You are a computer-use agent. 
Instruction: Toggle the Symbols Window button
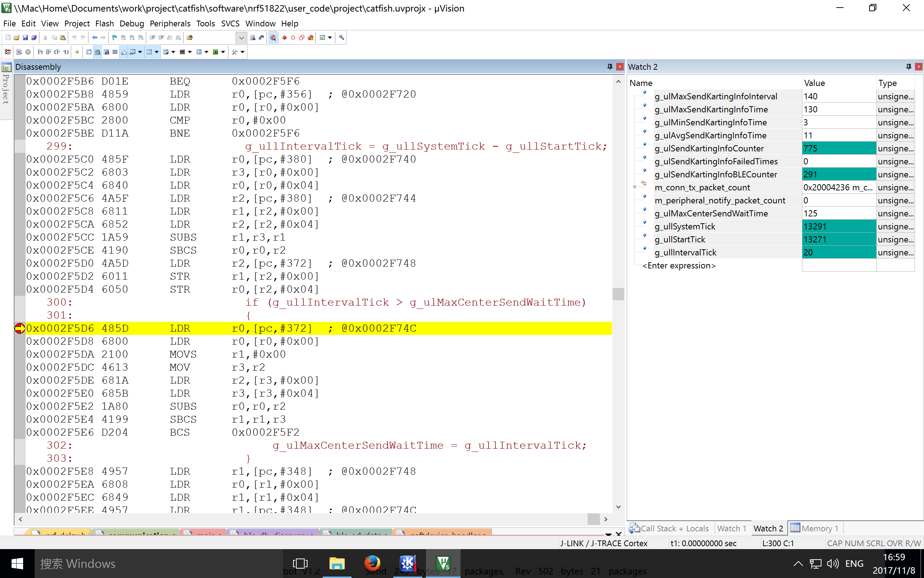point(106,52)
